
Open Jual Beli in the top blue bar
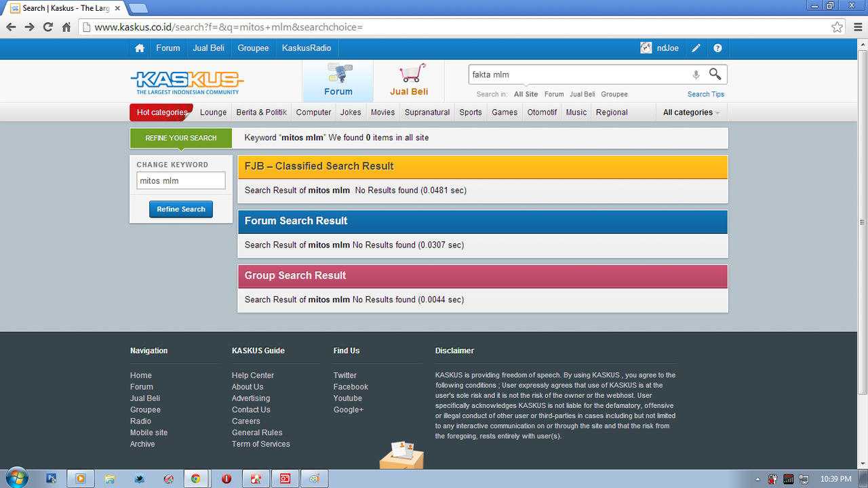tap(209, 48)
